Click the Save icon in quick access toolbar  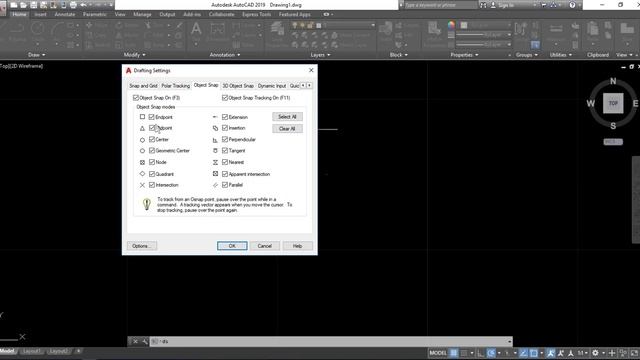coord(33,5)
